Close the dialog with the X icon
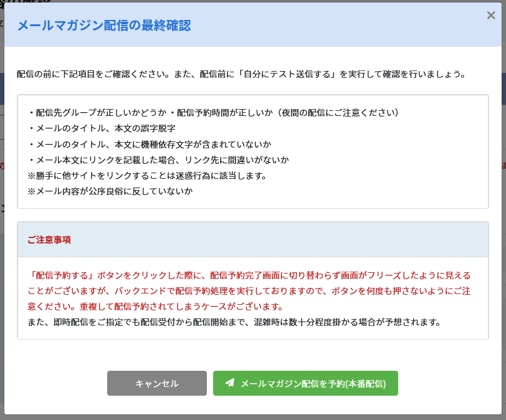This screenshot has height=420, width=506. pyautogui.click(x=491, y=16)
